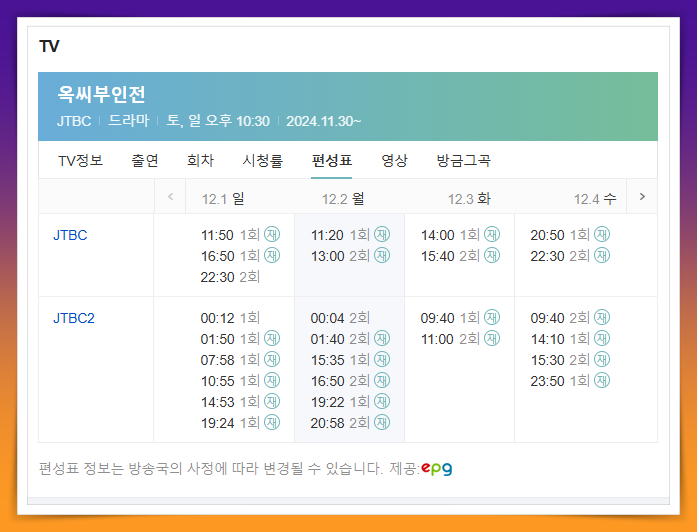Click the JTBC2 00:12 1회 entry
The image size is (697, 532).
point(230,318)
